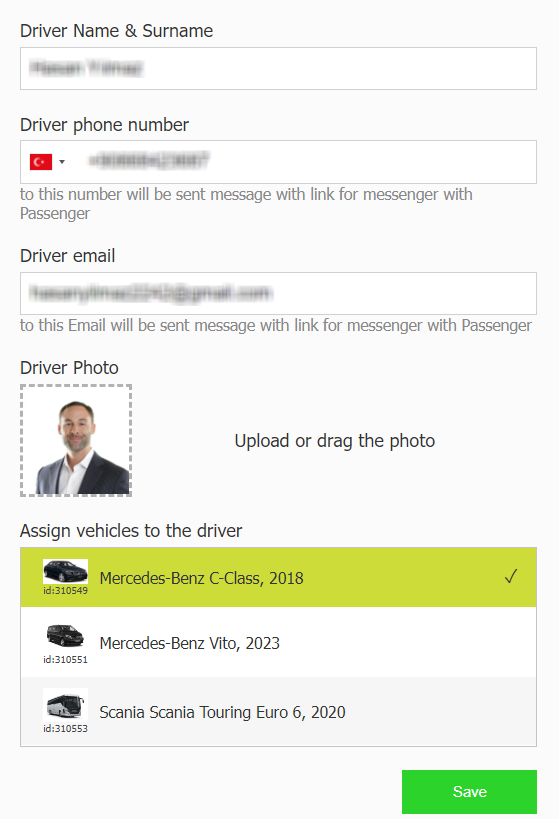This screenshot has width=559, height=819.
Task: Click the Scania bus icon
Action: 65,705
